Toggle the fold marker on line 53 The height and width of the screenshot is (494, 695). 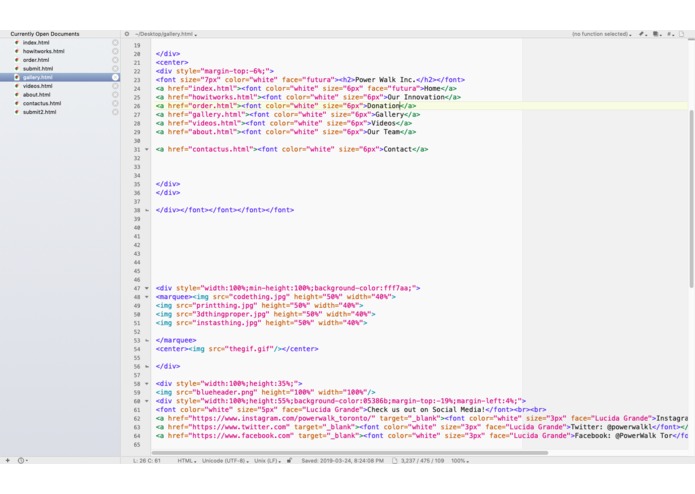coord(147,340)
